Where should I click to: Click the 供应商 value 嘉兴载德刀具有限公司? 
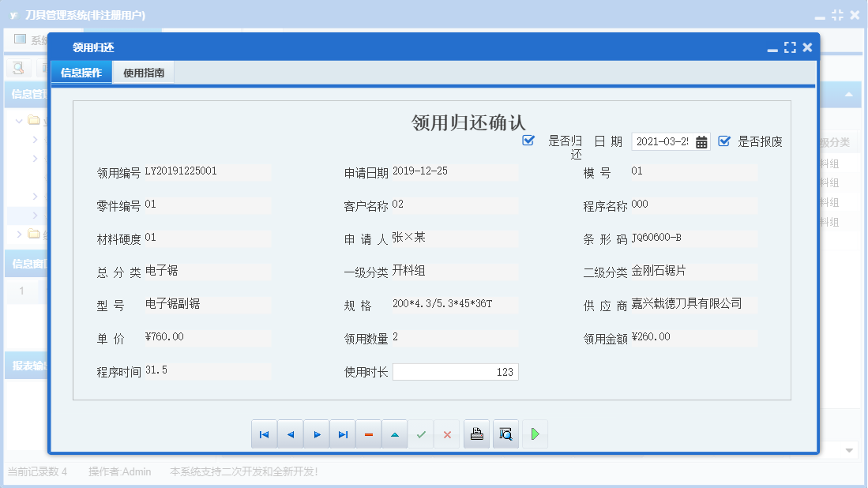pyautogui.click(x=686, y=303)
